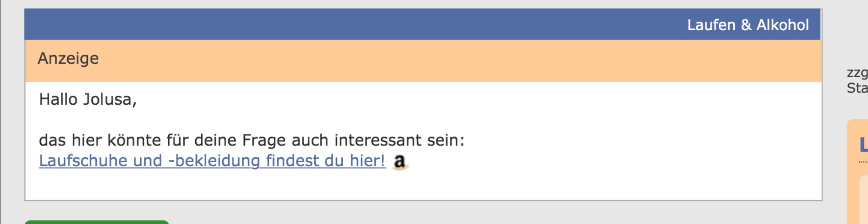The image size is (868, 224).
Task: Click the blue heading letter in the sidebar box
Action: coord(863,145)
